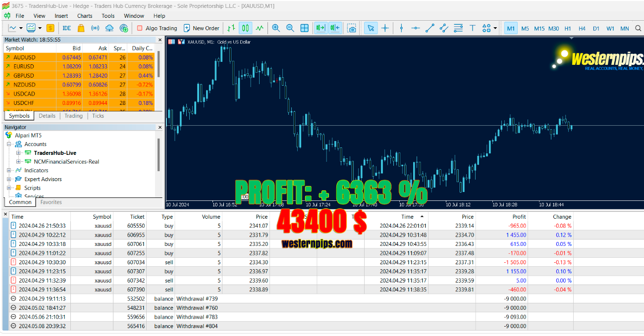
Task: Open the Signals broadcast icon
Action: [95, 28]
